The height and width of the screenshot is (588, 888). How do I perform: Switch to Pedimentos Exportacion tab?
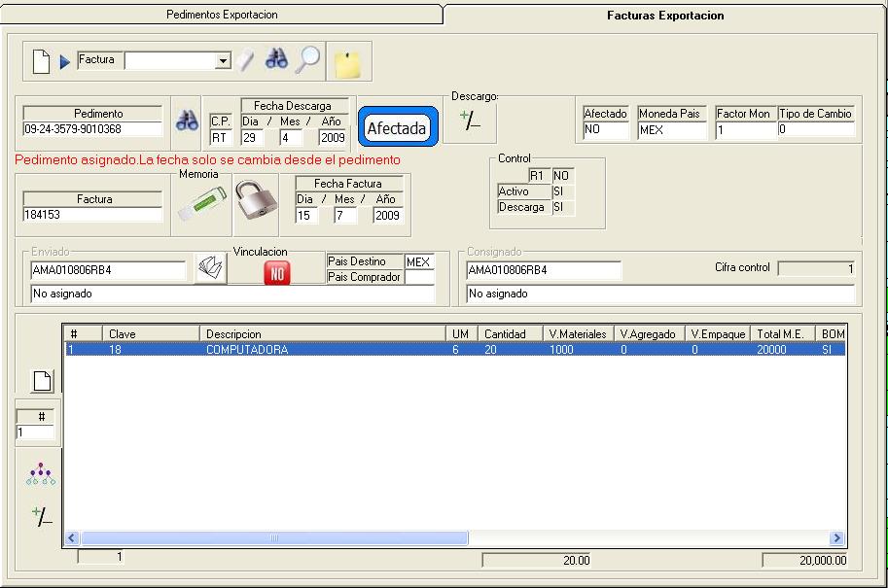[x=222, y=15]
